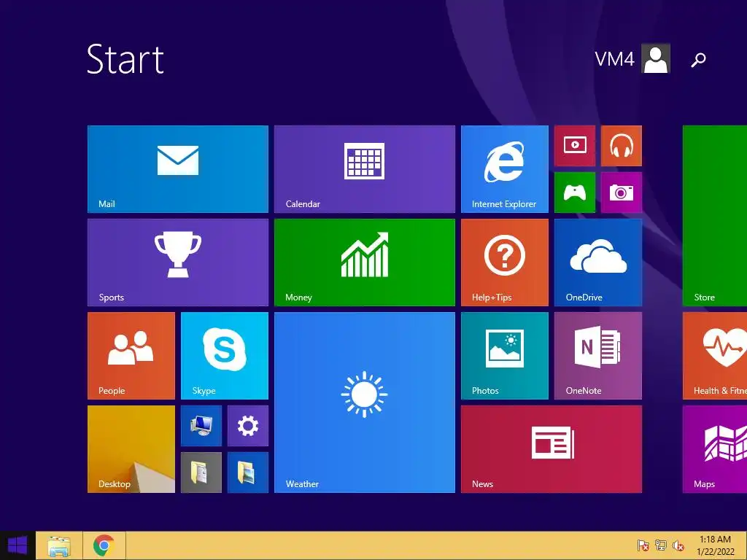Open the PC settings gear tile

click(x=248, y=426)
